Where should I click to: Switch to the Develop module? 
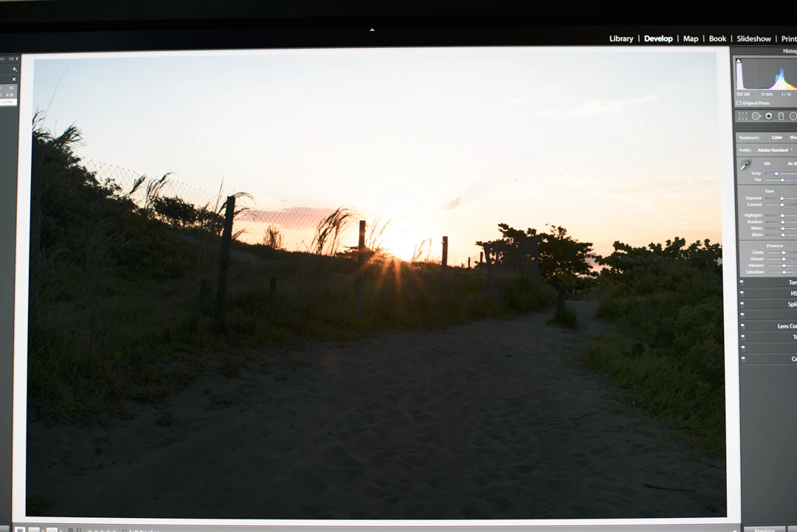(658, 38)
